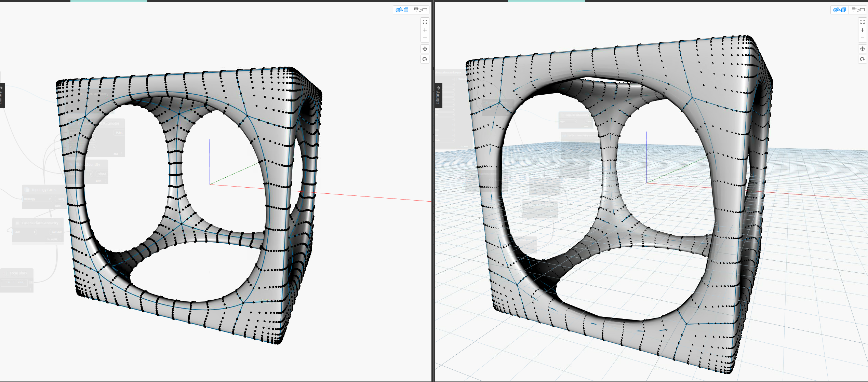868x382 pixels.
Task: Zoom out using minus icon in right window
Action: click(x=863, y=38)
